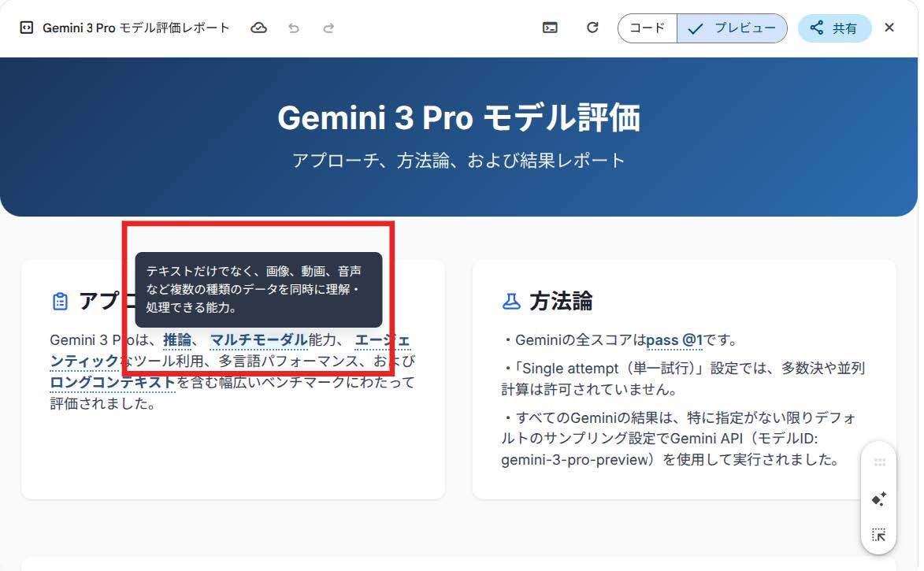This screenshot has height=571, width=924.
Task: Click the clipboard icon beside the アプローチ heading
Action: [x=60, y=301]
